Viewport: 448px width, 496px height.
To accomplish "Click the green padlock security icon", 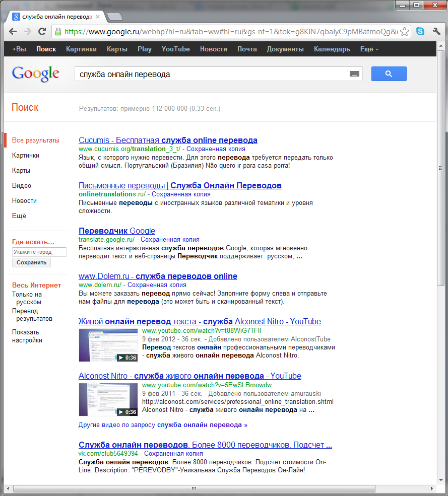I will point(58,32).
